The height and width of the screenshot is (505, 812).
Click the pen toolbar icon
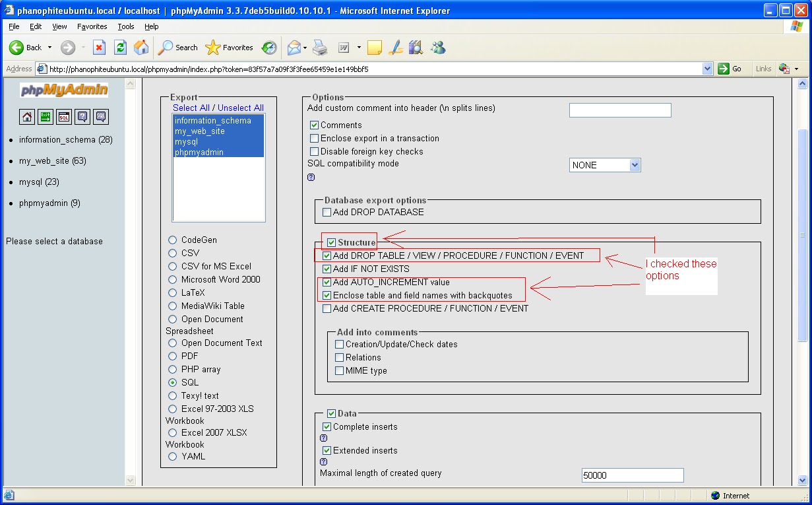pyautogui.click(x=395, y=48)
